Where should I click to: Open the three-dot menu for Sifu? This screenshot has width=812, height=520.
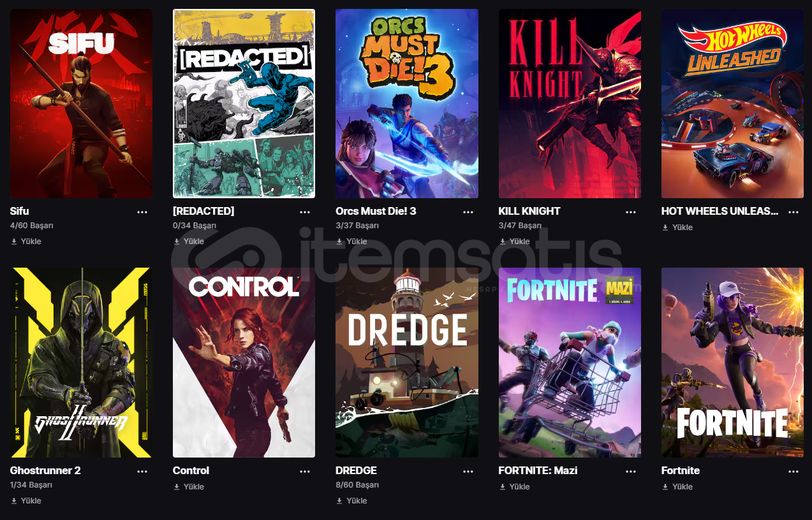142,212
